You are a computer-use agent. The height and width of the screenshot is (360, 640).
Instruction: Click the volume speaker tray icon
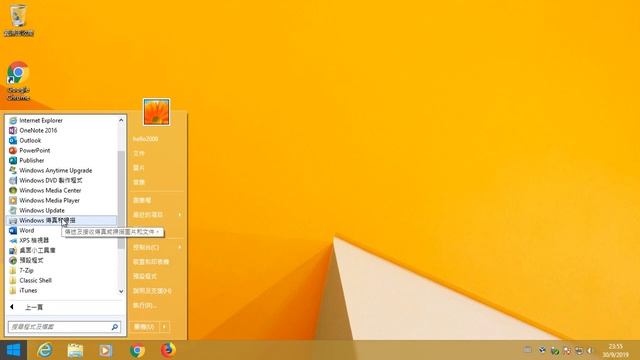click(x=589, y=350)
